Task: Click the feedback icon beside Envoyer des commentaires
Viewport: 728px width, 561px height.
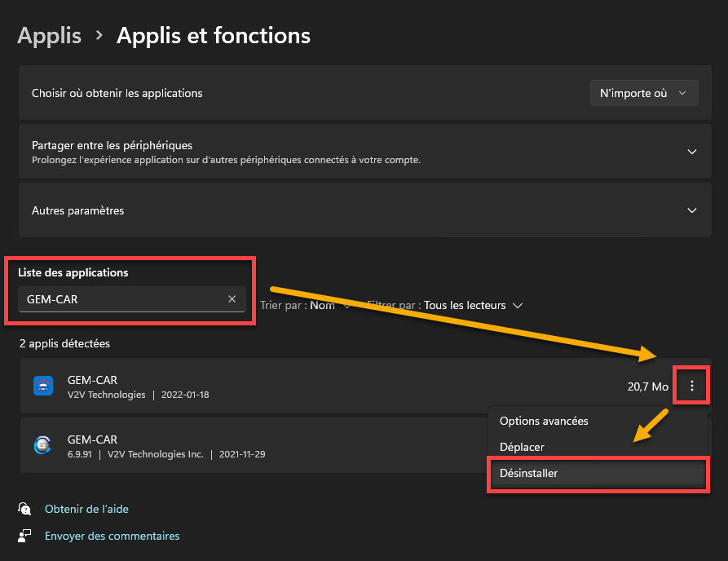Action: point(24,536)
